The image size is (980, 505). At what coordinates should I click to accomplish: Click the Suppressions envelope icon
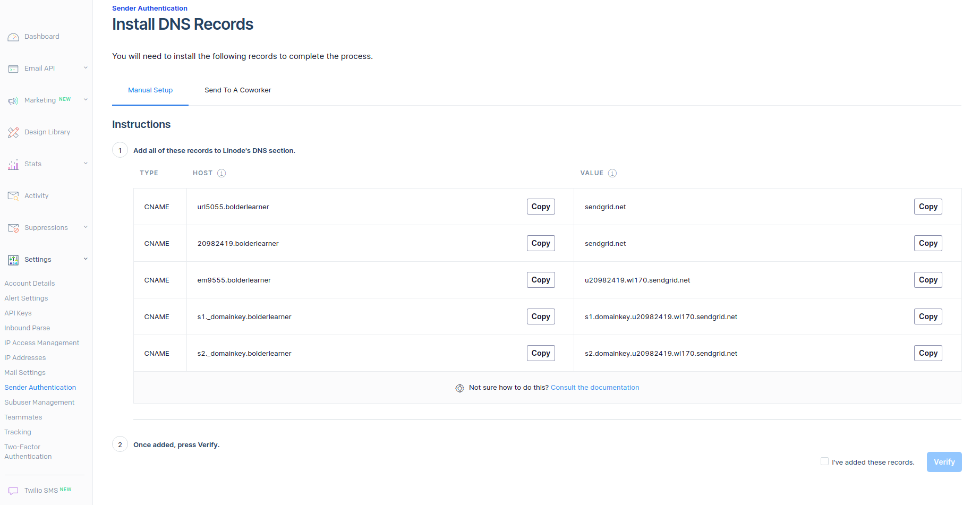(x=13, y=228)
